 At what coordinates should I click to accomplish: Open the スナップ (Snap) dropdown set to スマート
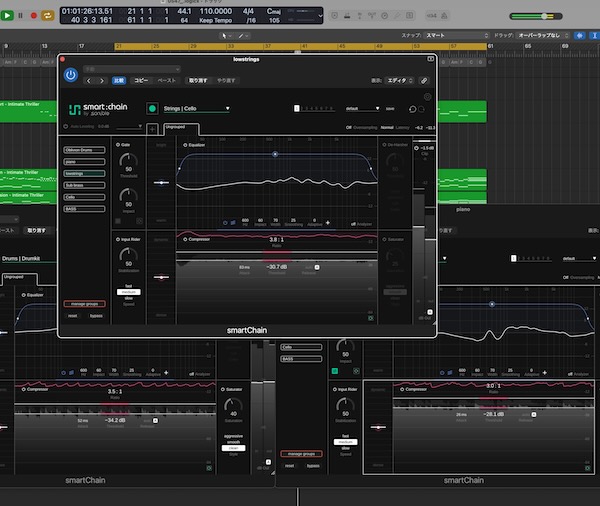pyautogui.click(x=457, y=35)
